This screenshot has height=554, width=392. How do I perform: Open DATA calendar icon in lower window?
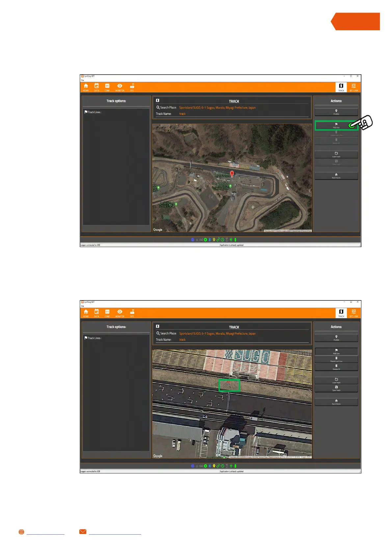(x=96, y=313)
